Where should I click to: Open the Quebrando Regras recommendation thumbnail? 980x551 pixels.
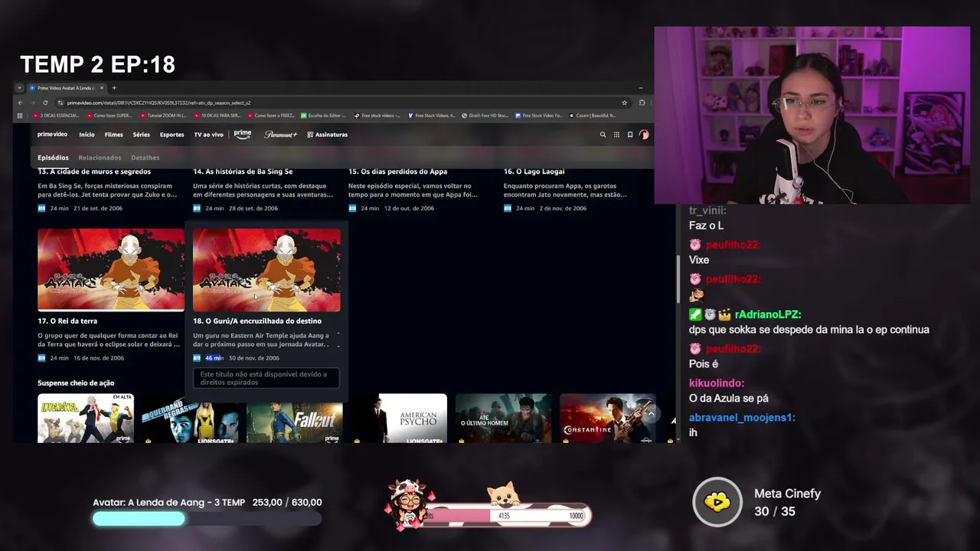point(190,419)
